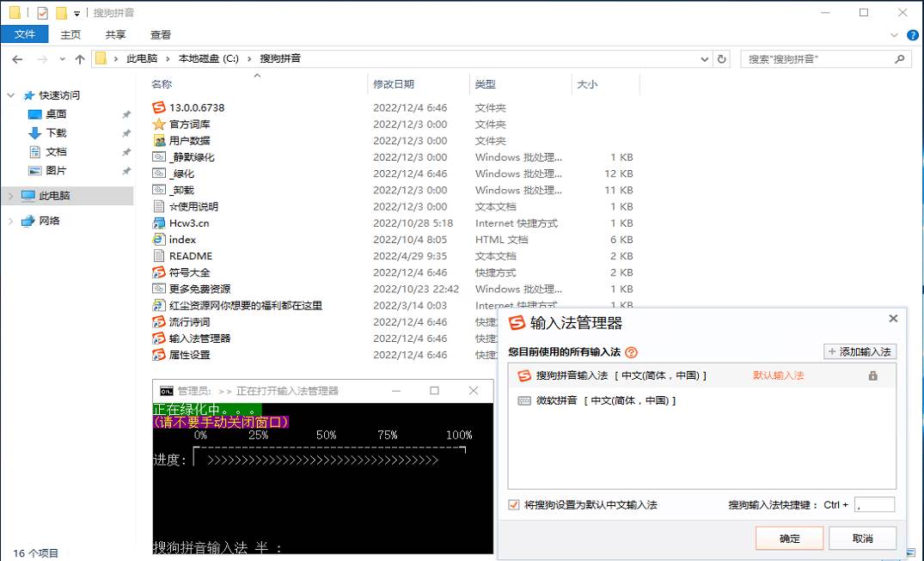Click the chevron after 本地磁盘 (C:) in breadcrumb
Image resolution: width=924 pixels, height=561 pixels.
click(x=249, y=58)
